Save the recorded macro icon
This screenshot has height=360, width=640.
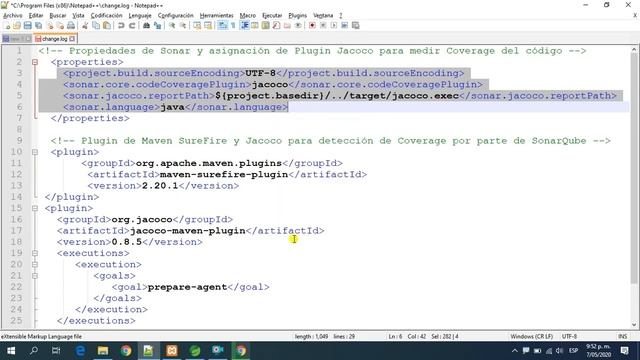356,25
